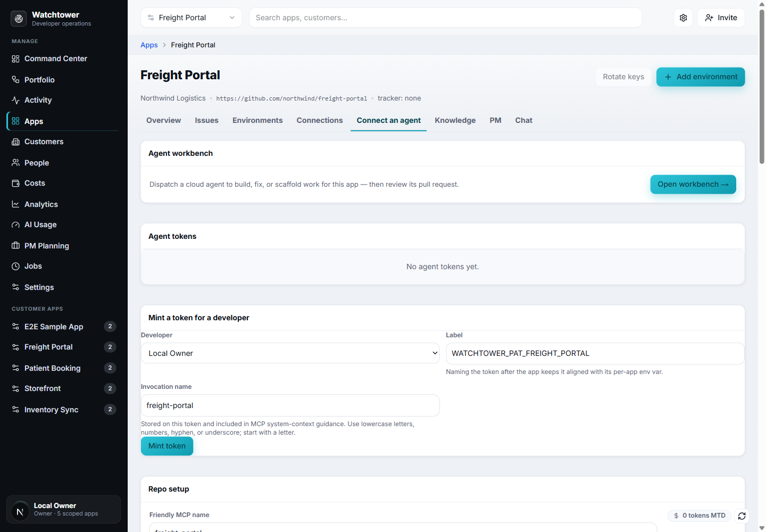766x532 pixels.
Task: Open AI Usage page
Action: 63,225
